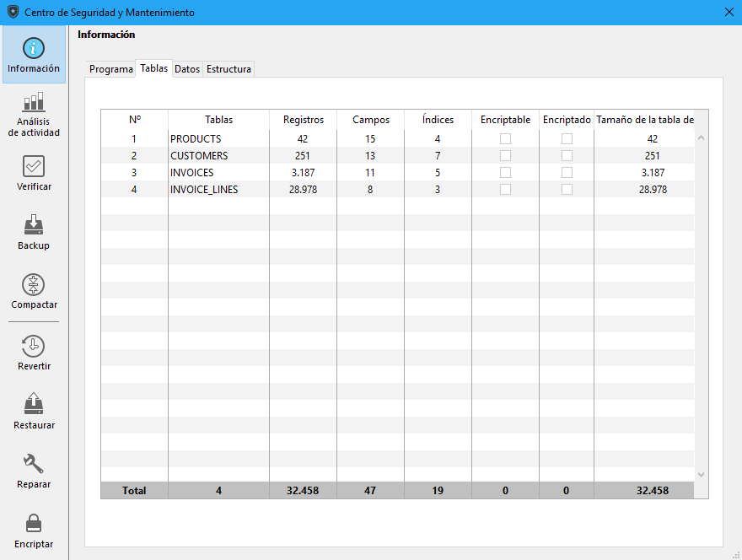This screenshot has width=742, height=560.
Task: Click table scrollbar up arrow
Action: pyautogui.click(x=701, y=137)
